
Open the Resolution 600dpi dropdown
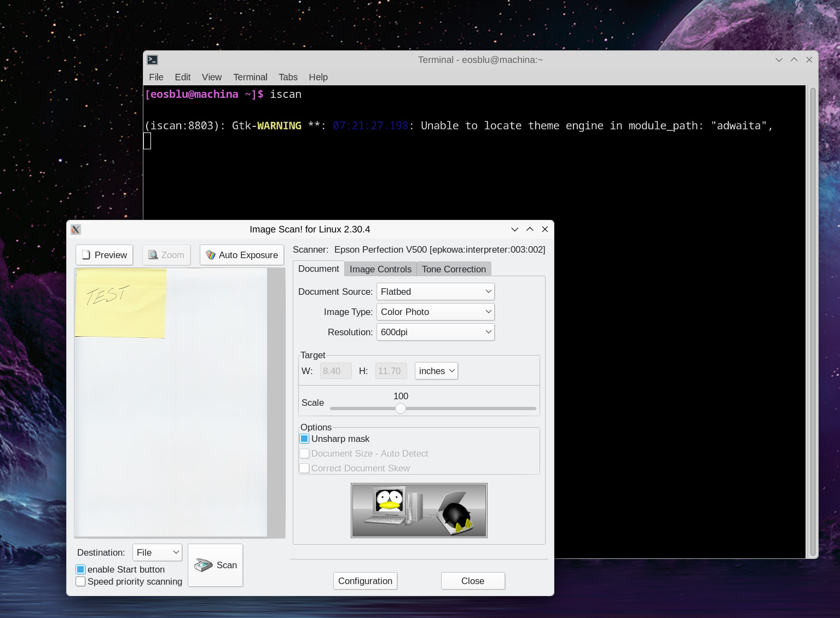click(436, 332)
